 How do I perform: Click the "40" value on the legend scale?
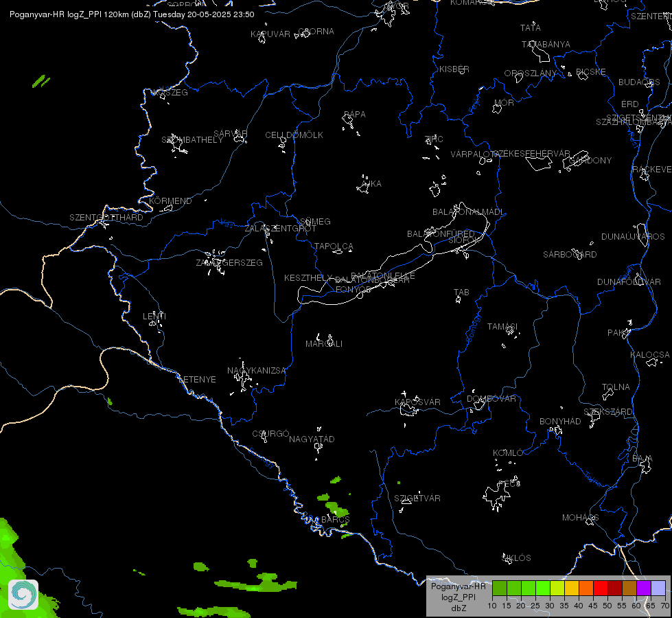point(578,606)
